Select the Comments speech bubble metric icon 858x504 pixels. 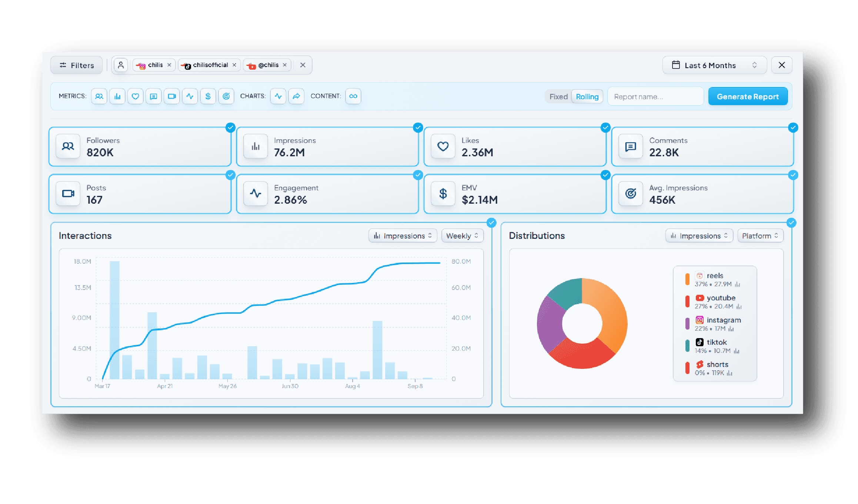click(154, 96)
